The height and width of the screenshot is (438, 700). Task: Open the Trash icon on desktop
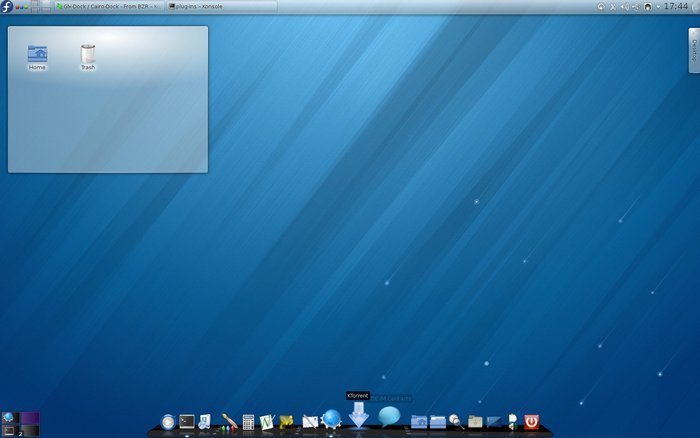click(88, 57)
